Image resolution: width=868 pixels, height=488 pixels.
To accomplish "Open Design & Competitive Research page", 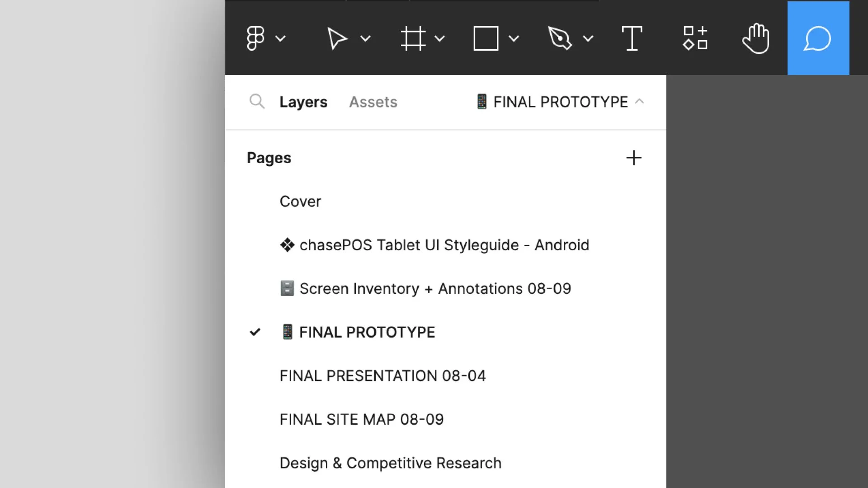I will [x=390, y=463].
